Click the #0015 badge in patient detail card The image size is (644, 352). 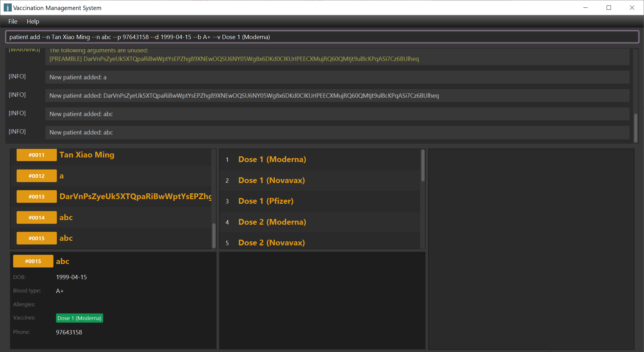coord(33,261)
